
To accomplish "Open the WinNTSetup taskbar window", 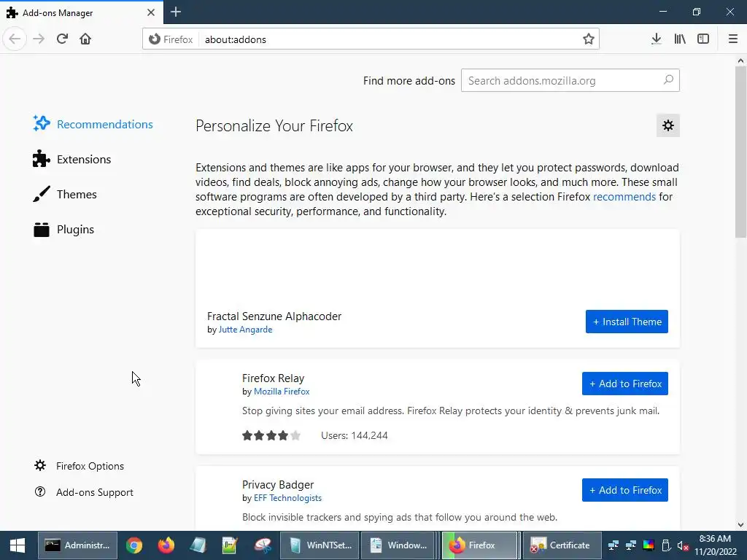I will click(x=320, y=545).
